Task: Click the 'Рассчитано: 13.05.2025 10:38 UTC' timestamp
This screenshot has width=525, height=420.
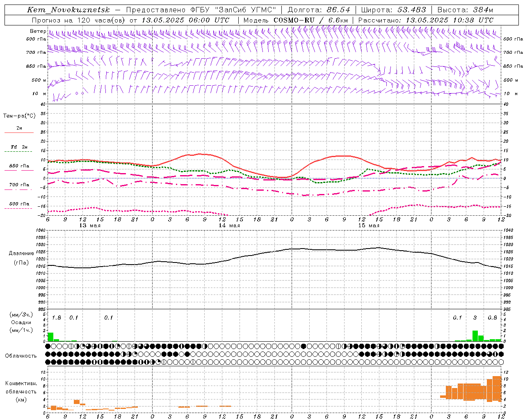Action: 426,20
